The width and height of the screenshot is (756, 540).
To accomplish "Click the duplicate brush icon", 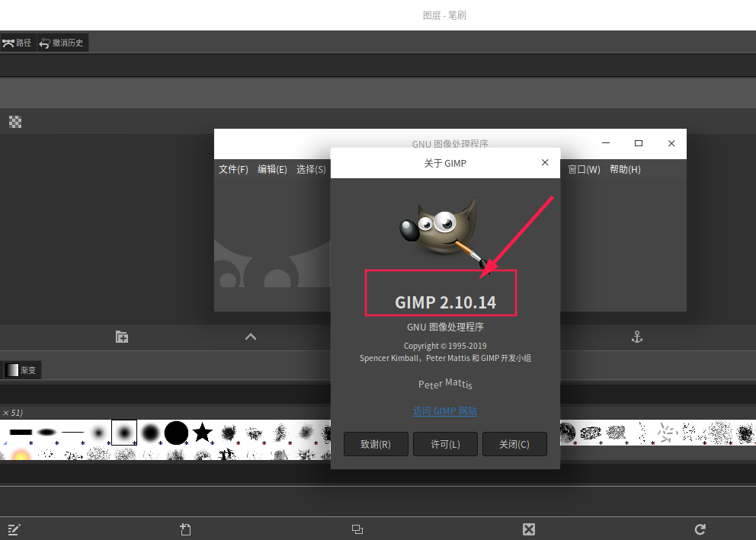I will [357, 529].
